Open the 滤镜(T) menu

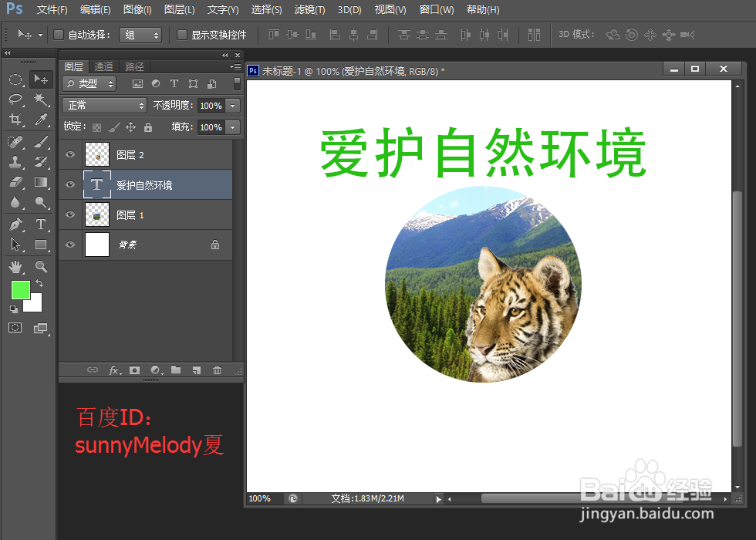tap(309, 9)
